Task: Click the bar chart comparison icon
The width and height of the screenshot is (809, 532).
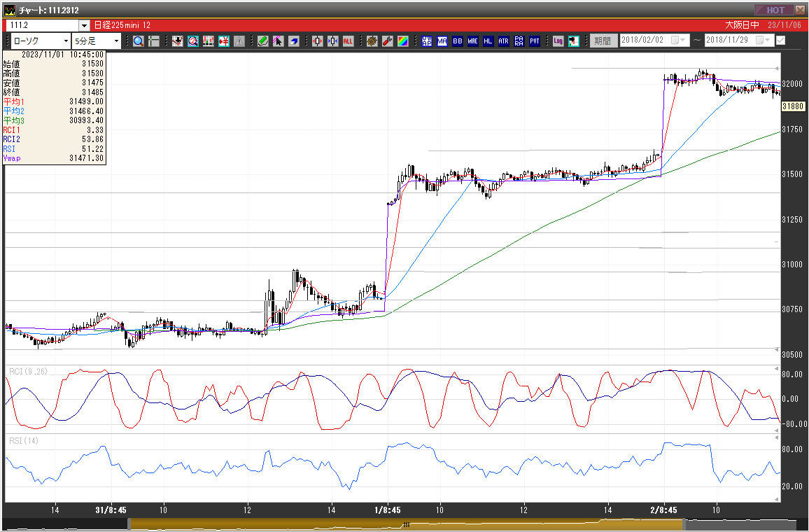Action: coord(209,41)
